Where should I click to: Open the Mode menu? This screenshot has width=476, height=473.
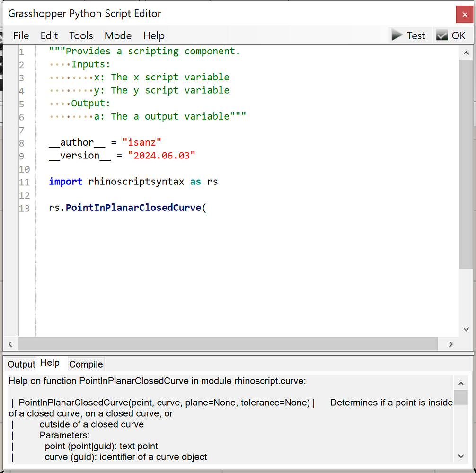pos(118,35)
